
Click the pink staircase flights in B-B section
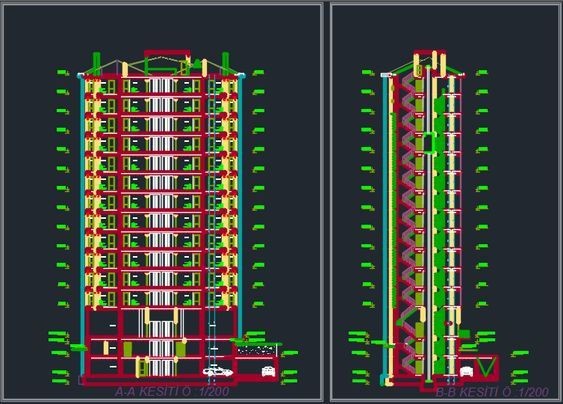[408, 223]
